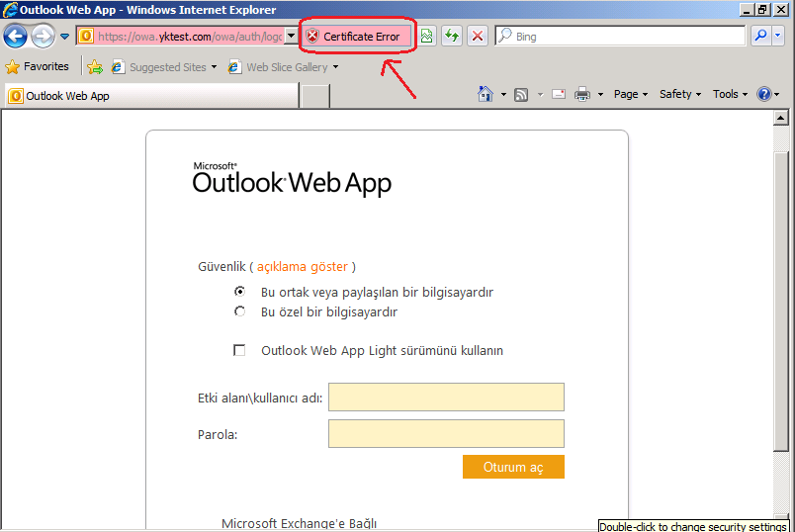Click the Parola password field

coord(446,433)
